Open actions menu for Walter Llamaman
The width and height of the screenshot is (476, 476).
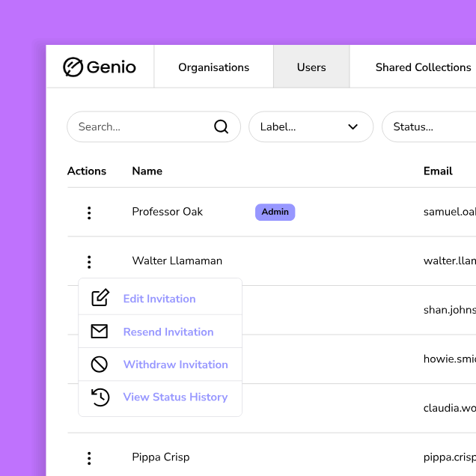[x=89, y=262]
